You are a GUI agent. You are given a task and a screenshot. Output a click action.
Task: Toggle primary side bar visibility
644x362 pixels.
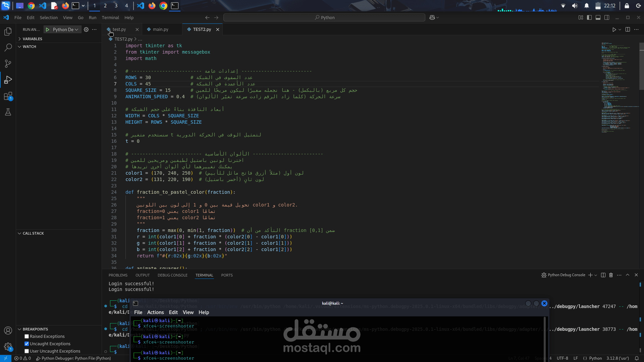coord(589,17)
